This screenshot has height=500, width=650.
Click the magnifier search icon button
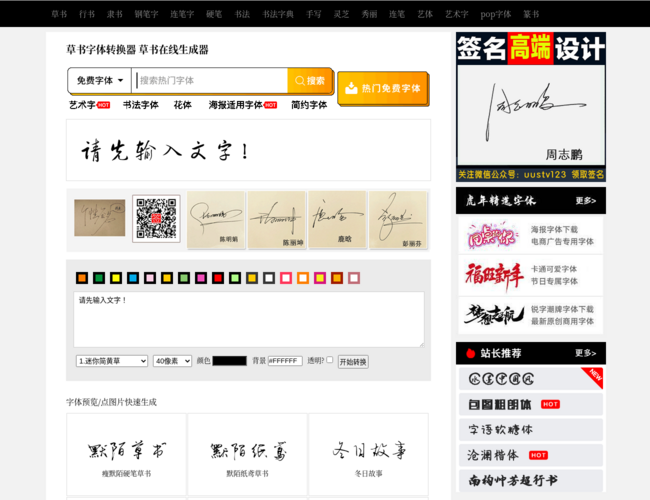pyautogui.click(x=309, y=80)
